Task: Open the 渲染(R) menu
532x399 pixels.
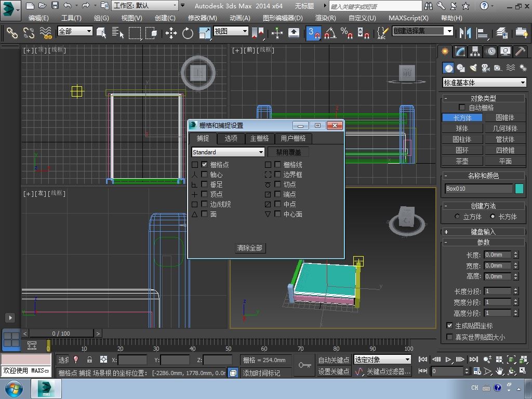Action: point(325,18)
